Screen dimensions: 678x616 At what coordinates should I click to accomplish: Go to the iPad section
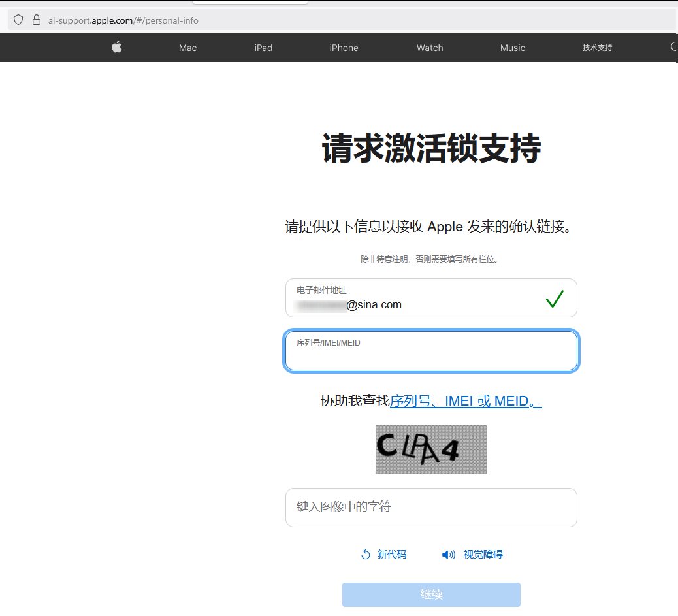pos(263,48)
